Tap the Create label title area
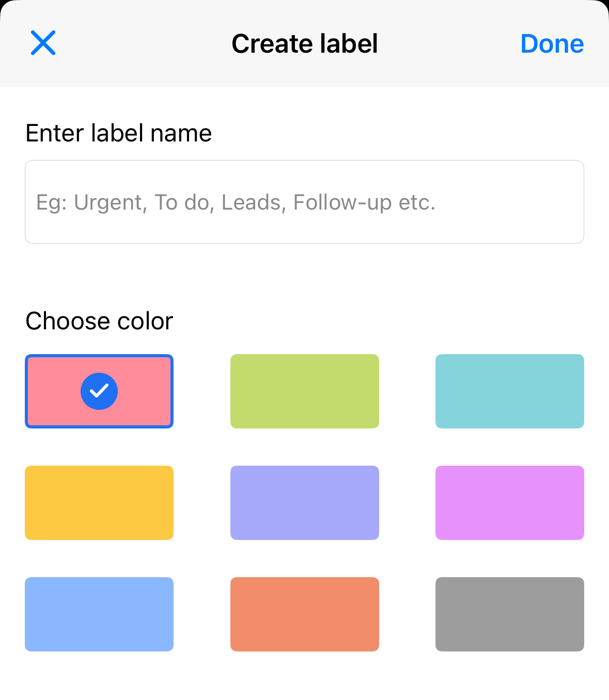 [304, 43]
